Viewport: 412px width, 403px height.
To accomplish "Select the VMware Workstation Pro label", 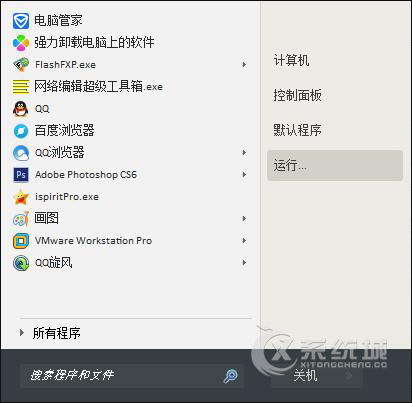I will [94, 241].
